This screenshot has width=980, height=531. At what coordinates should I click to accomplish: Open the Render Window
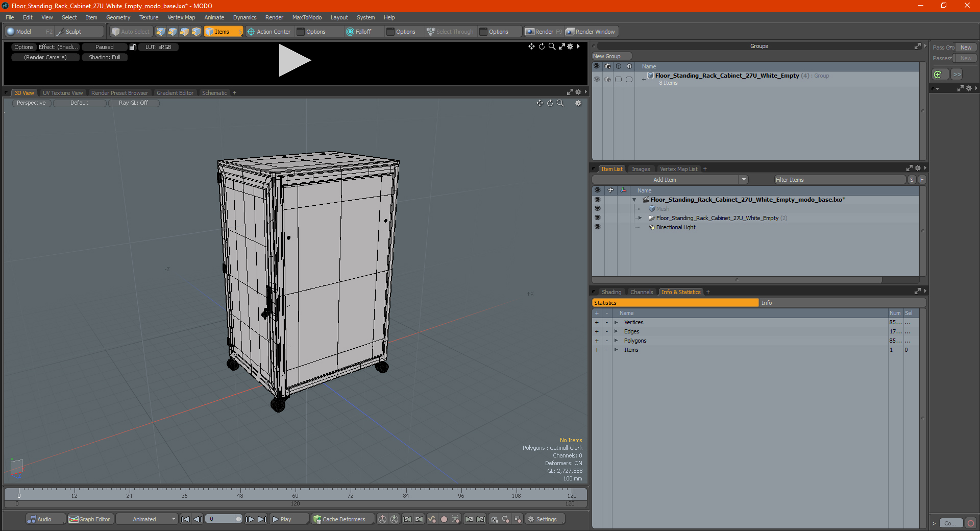591,32
